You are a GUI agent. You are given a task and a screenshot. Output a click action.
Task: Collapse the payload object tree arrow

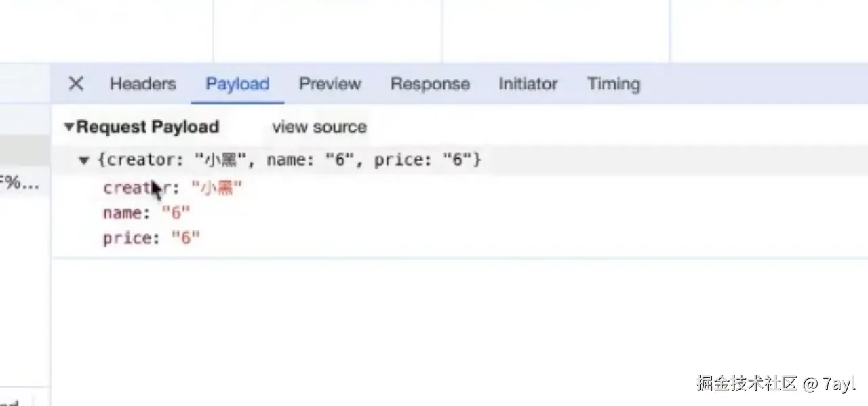pos(84,161)
